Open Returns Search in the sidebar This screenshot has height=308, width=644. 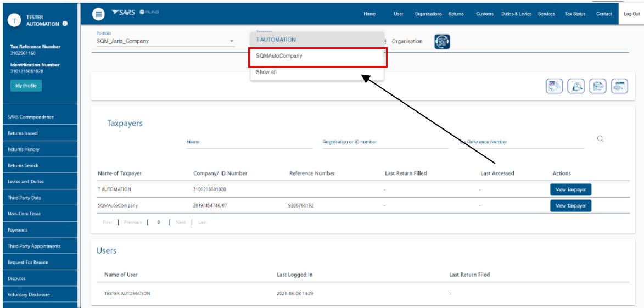coord(40,165)
